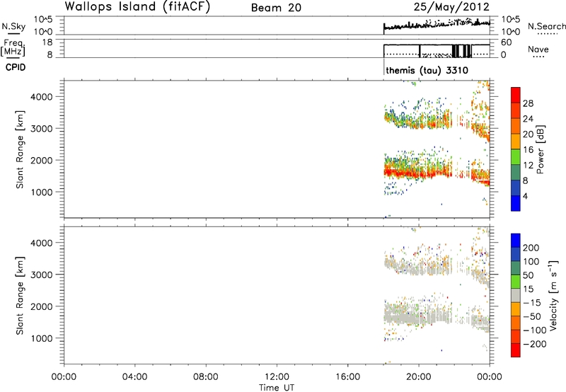Click the 'N.Search' legend label
This screenshot has width=566, height=392.
(546, 26)
